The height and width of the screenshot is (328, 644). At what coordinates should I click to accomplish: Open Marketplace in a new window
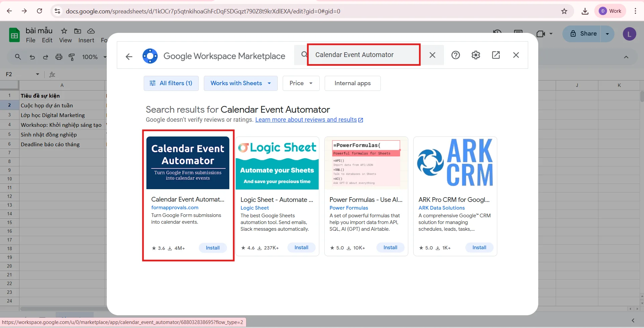pos(496,55)
